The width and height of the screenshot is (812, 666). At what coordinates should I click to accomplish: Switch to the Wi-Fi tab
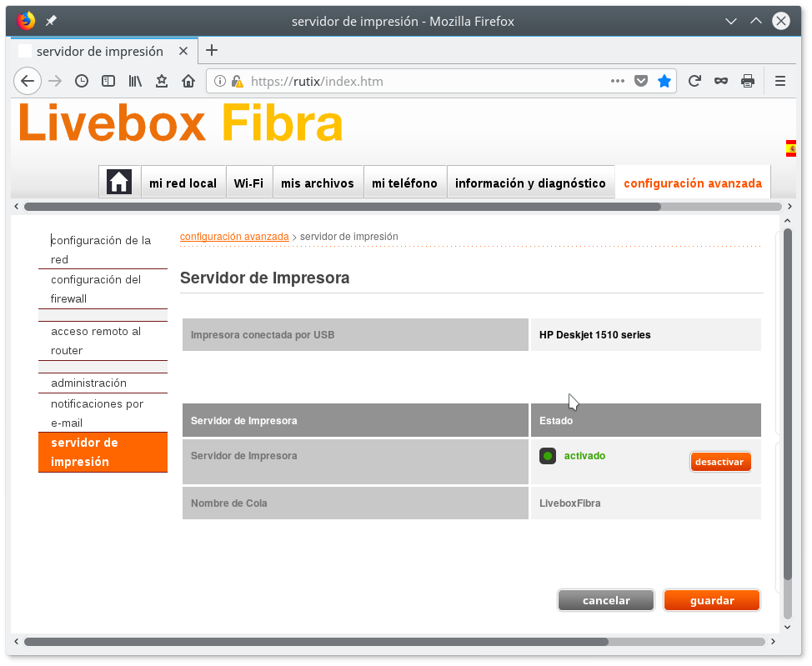click(248, 183)
